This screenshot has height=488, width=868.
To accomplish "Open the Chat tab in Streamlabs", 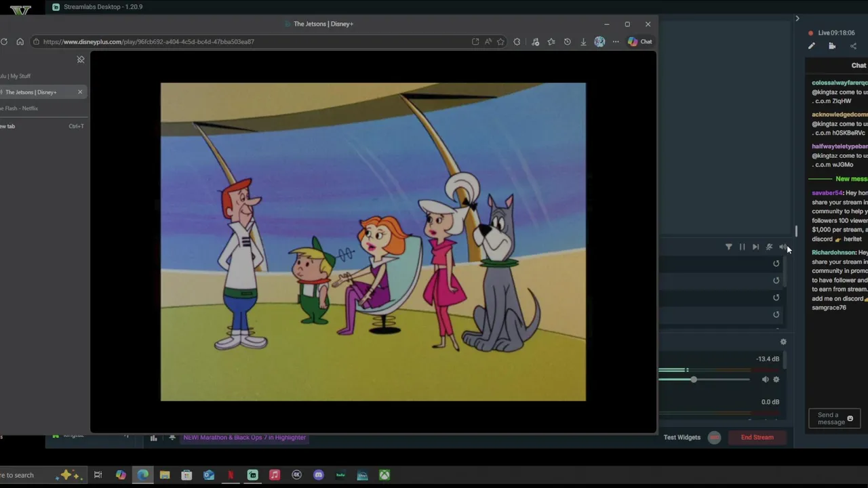I will pyautogui.click(x=859, y=66).
